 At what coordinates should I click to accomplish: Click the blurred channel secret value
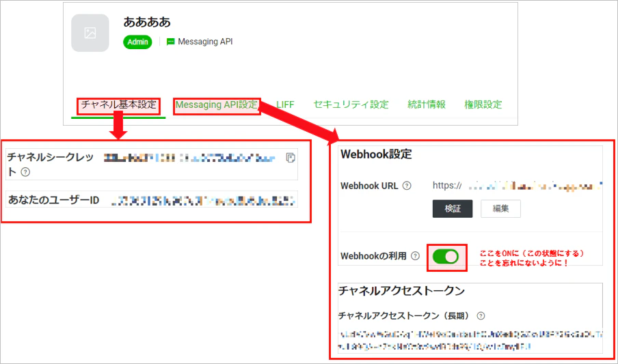189,158
